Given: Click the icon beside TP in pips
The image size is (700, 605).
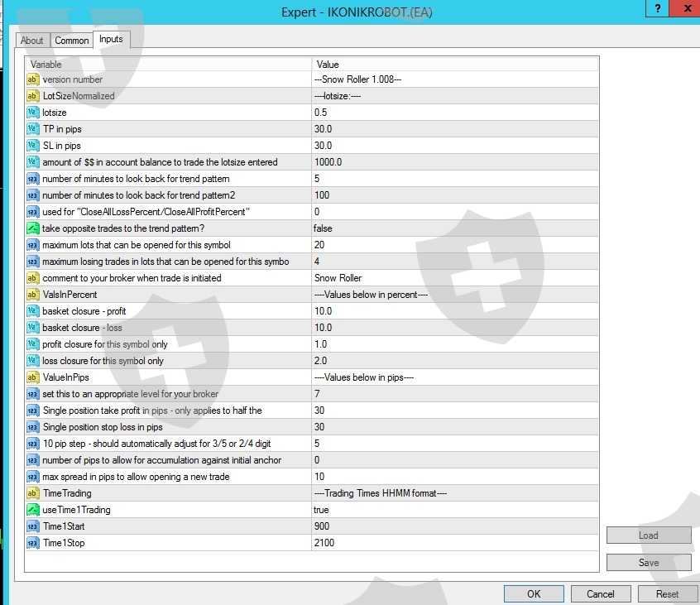Looking at the screenshot, I should click(33, 129).
